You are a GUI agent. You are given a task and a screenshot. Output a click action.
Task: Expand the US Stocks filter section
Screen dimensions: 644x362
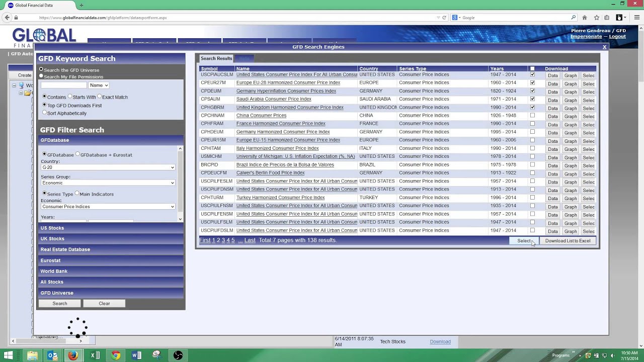(111, 228)
